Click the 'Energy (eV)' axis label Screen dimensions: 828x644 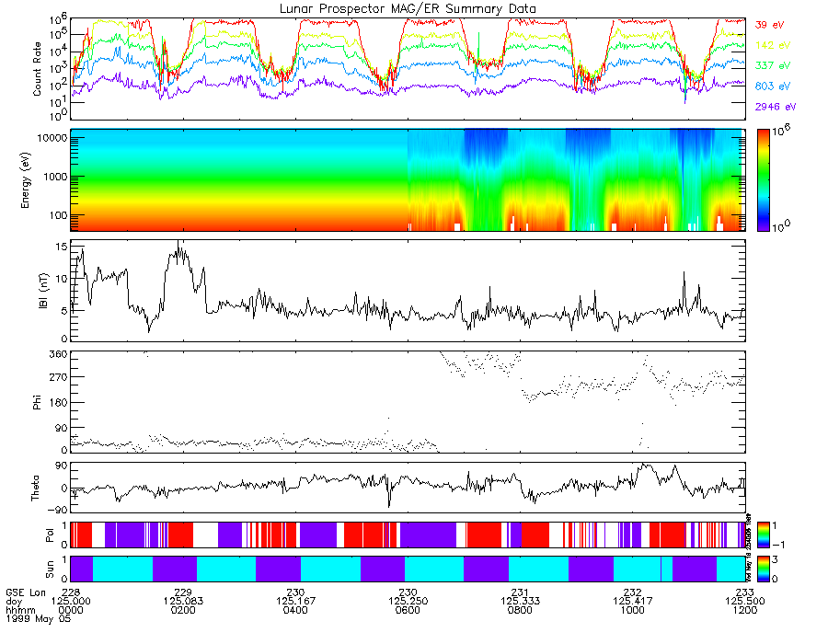25,180
